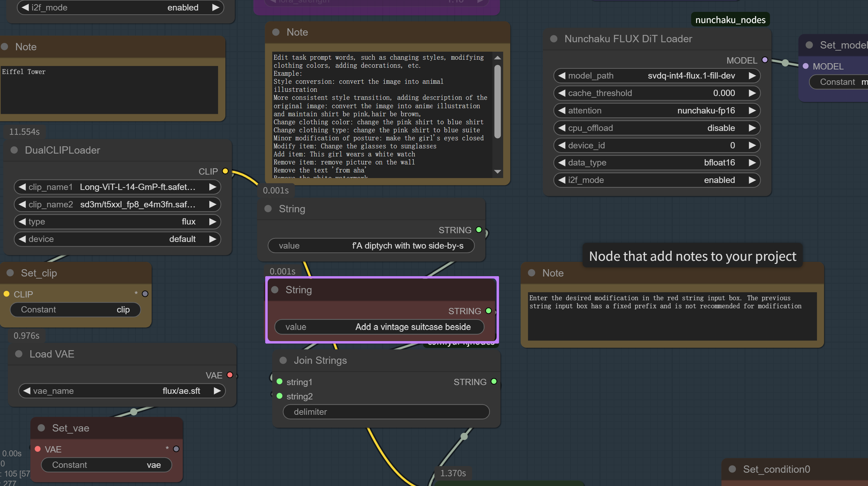Screen dimensions: 868x486
Task: Decrease device_id with left arrow
Action: [562, 145]
